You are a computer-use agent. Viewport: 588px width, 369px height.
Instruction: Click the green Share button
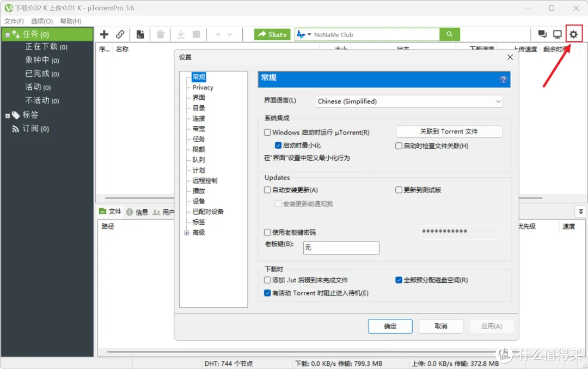tap(272, 34)
